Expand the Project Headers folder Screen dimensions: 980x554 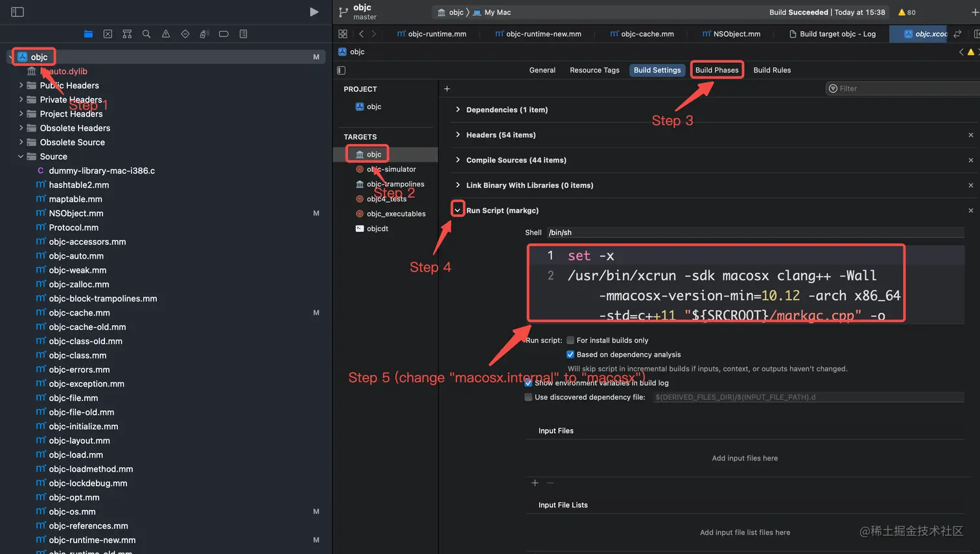click(21, 113)
